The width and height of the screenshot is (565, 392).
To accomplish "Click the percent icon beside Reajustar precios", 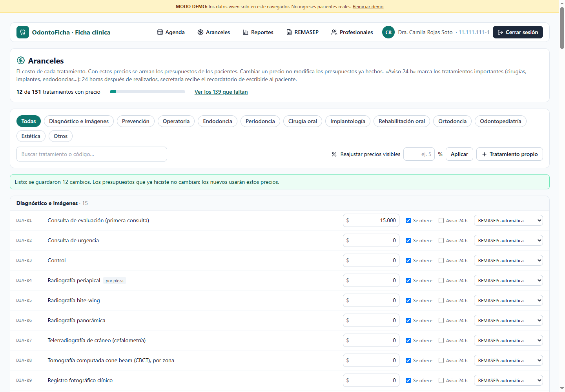I will coord(334,154).
